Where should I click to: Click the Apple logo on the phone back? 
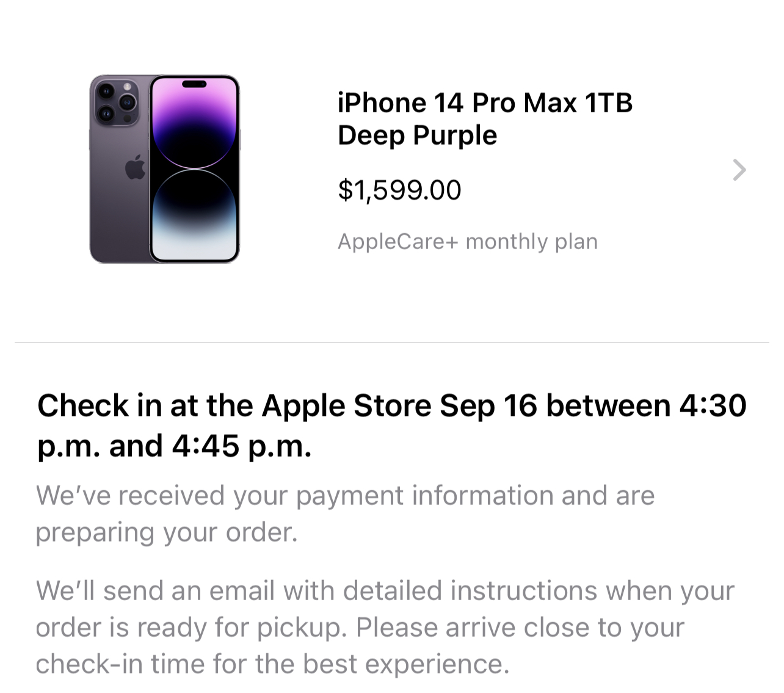point(135,167)
